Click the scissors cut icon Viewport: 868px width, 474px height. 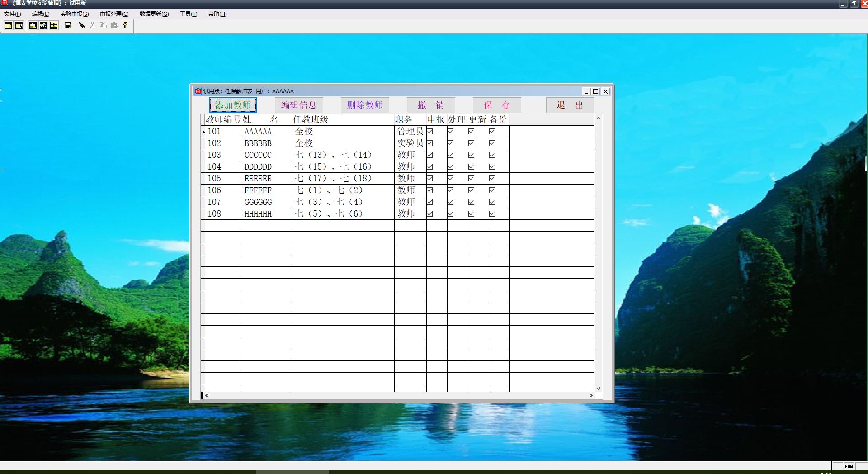click(92, 25)
